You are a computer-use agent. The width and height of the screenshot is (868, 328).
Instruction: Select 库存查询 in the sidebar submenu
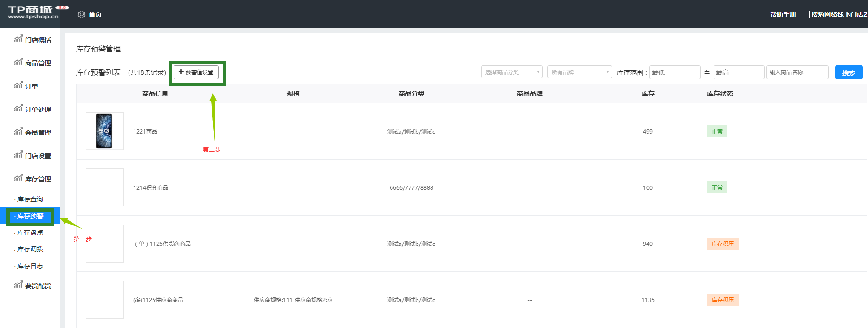point(30,199)
